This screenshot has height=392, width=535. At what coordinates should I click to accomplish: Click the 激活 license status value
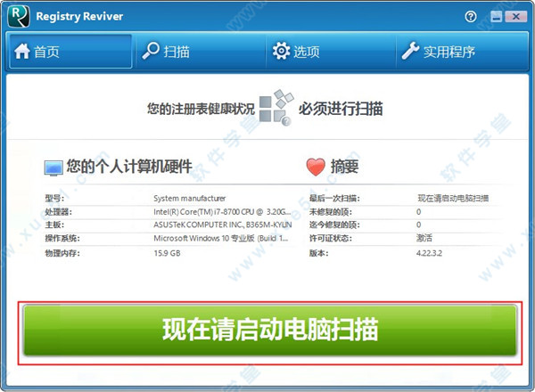(424, 241)
